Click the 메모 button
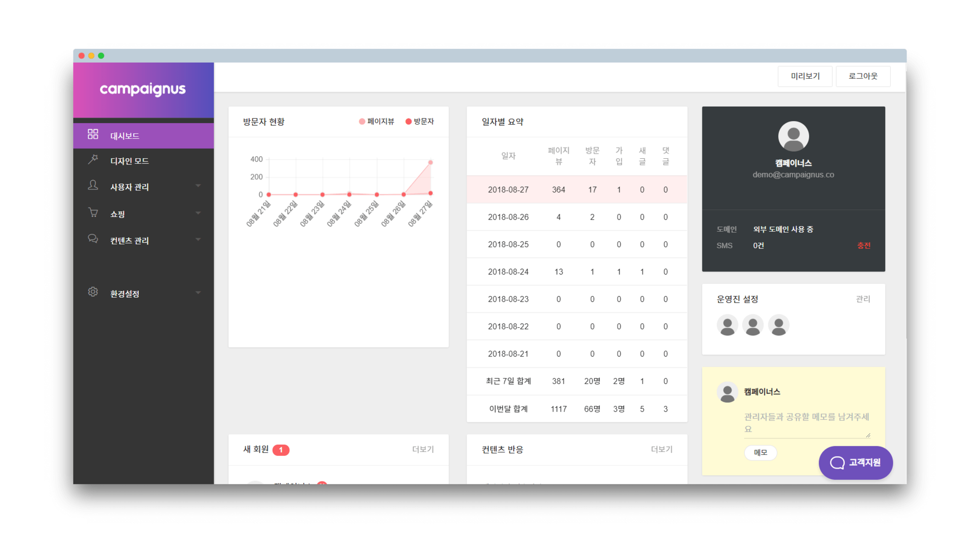This screenshot has height=533, width=980. click(x=761, y=452)
